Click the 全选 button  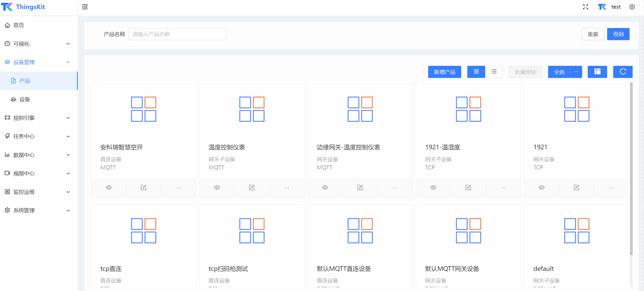pos(559,72)
